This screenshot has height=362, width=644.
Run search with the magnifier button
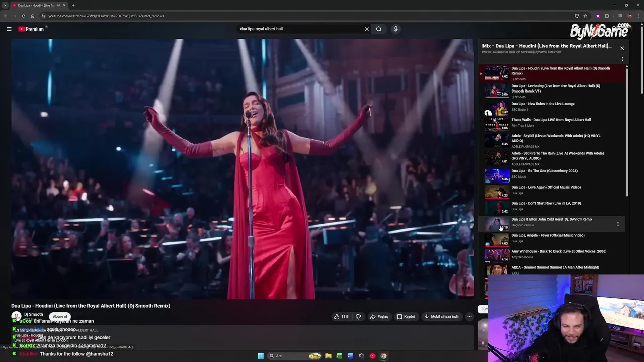[x=379, y=29]
